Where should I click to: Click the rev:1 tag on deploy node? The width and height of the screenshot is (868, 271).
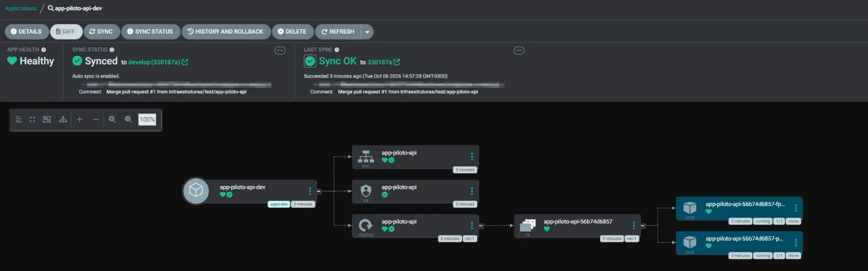pos(469,238)
